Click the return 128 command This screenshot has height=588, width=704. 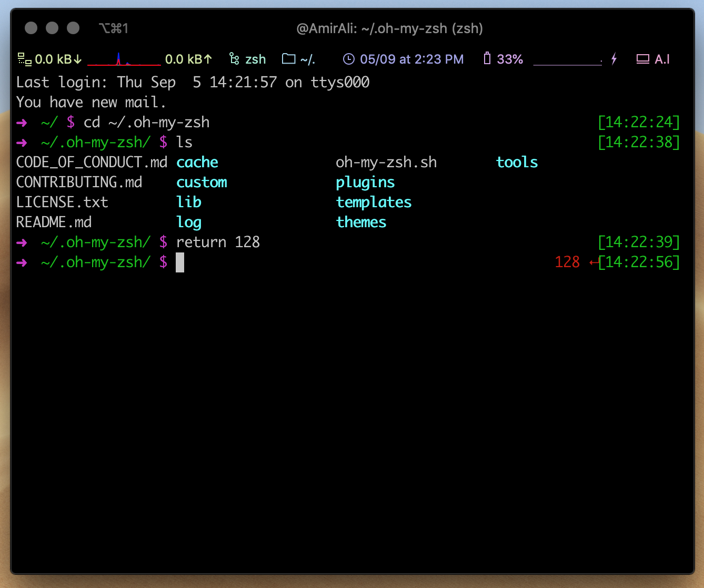click(218, 242)
